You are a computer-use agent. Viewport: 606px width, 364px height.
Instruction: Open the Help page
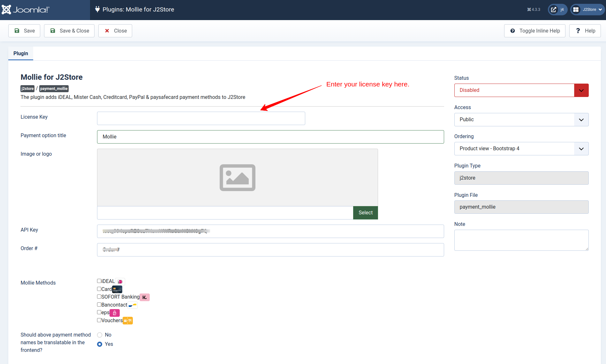click(x=585, y=31)
